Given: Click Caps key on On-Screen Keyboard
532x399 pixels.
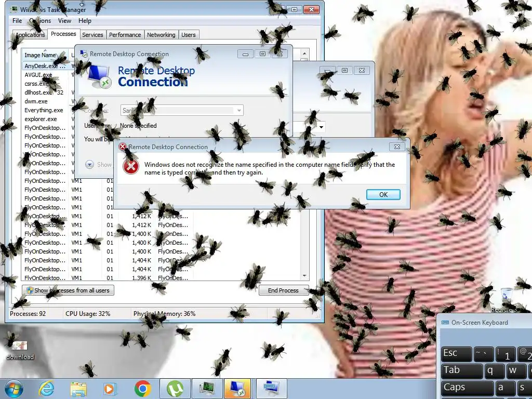Looking at the screenshot, I should coord(468,388).
